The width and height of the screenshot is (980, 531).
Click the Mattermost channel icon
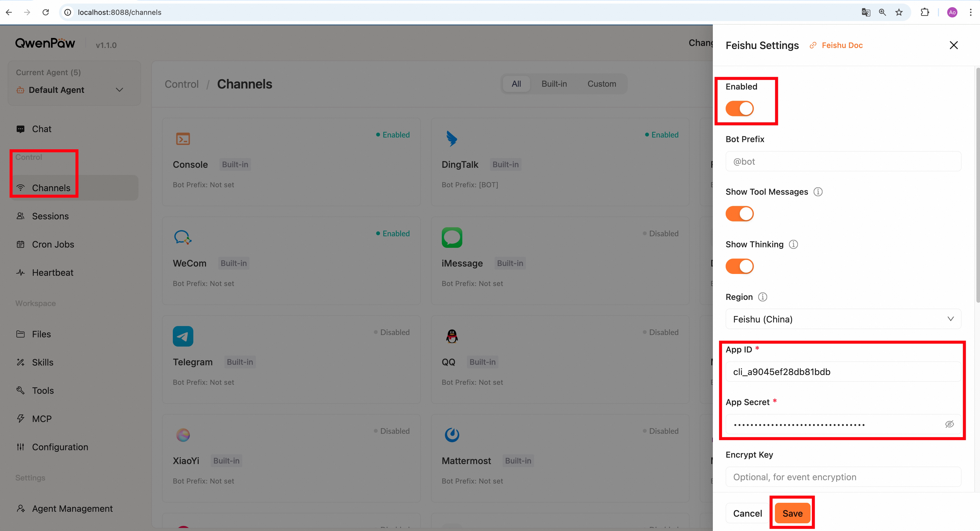click(452, 435)
